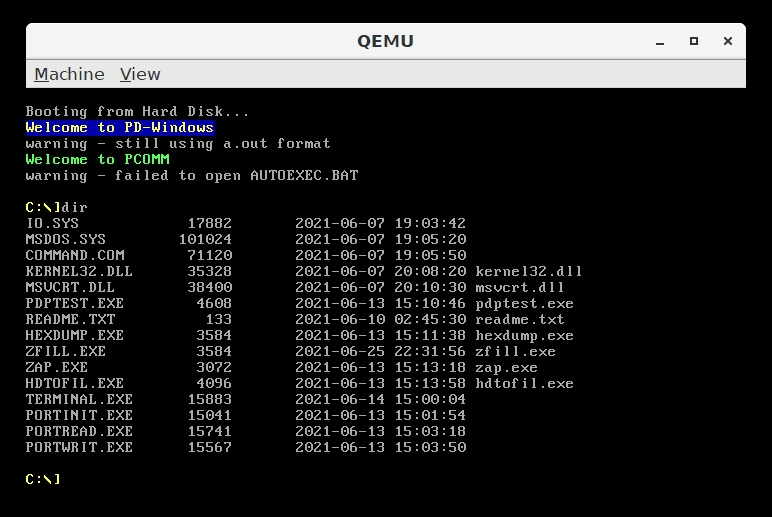This screenshot has width=772, height=517.
Task: Click the QEMU title bar text
Action: 386,41
